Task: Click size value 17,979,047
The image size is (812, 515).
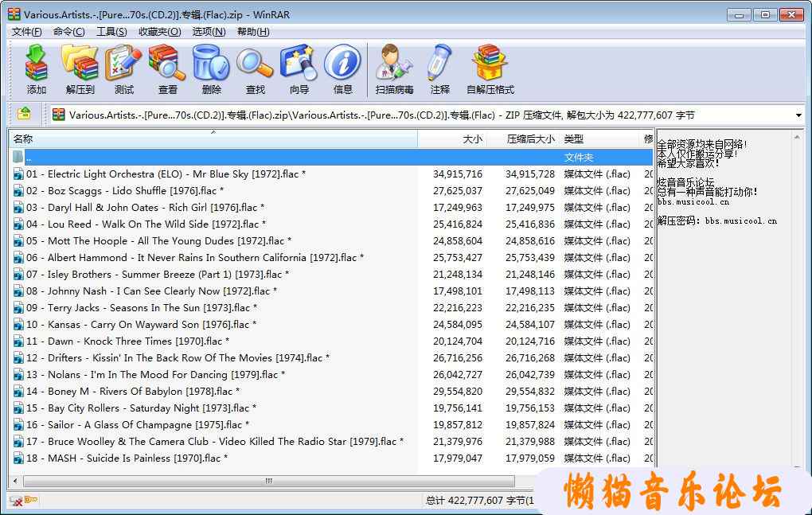Action: [457, 458]
